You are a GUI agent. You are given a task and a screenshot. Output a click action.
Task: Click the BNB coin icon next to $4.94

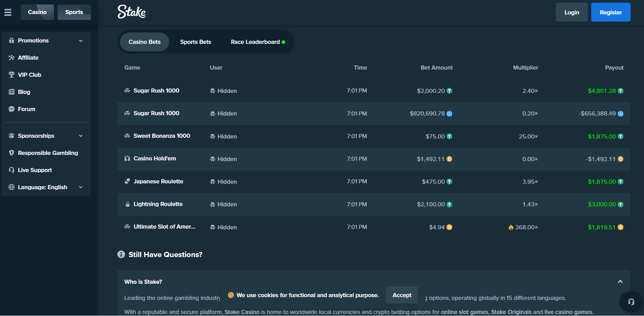click(x=449, y=227)
